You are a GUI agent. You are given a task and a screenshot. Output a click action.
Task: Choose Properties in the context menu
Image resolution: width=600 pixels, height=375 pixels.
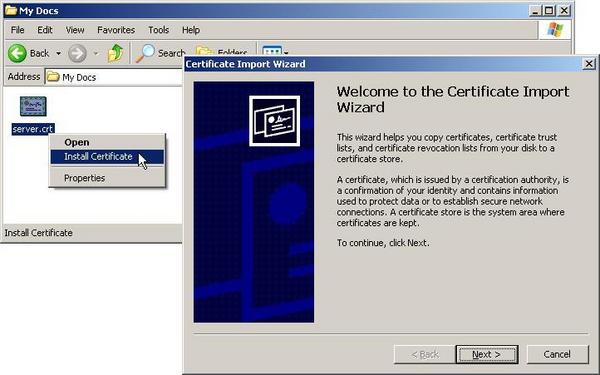(x=108, y=178)
